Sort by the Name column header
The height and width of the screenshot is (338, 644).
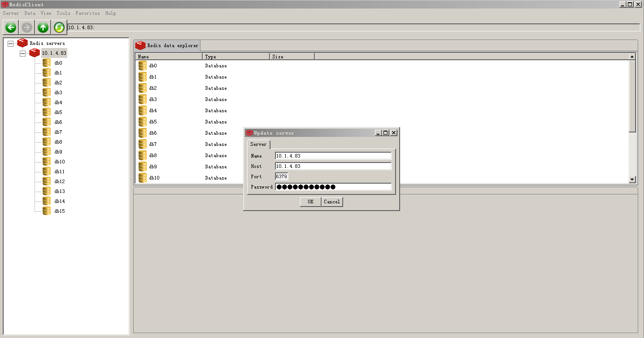point(169,57)
